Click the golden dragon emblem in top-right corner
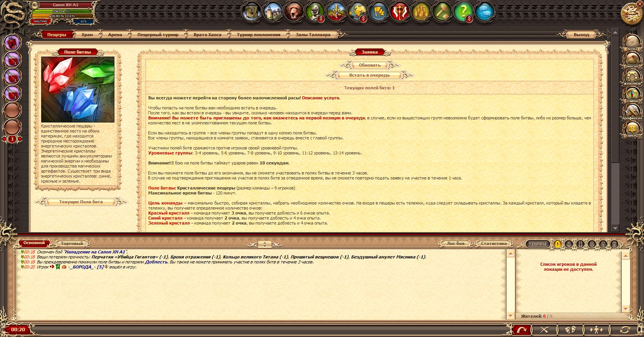 point(632,14)
